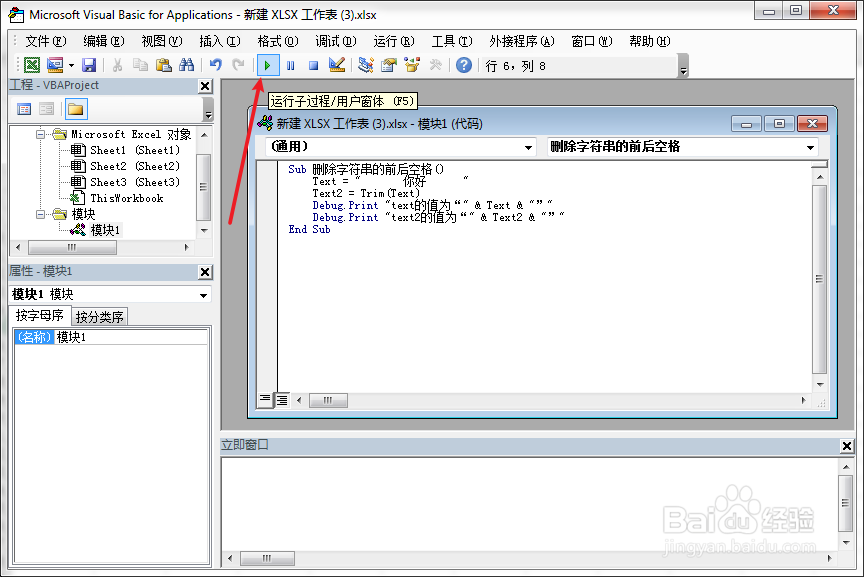Open Object Browser toolbar icon
The image size is (864, 577).
[x=412, y=65]
